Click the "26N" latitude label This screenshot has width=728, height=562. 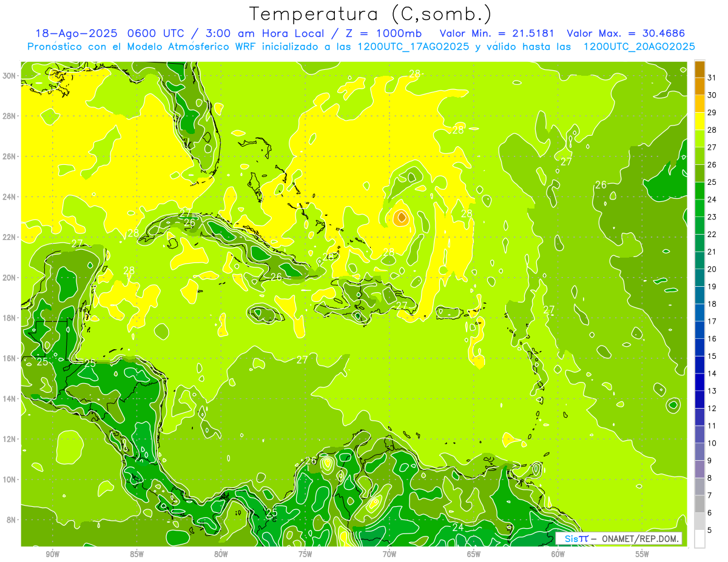(x=10, y=156)
